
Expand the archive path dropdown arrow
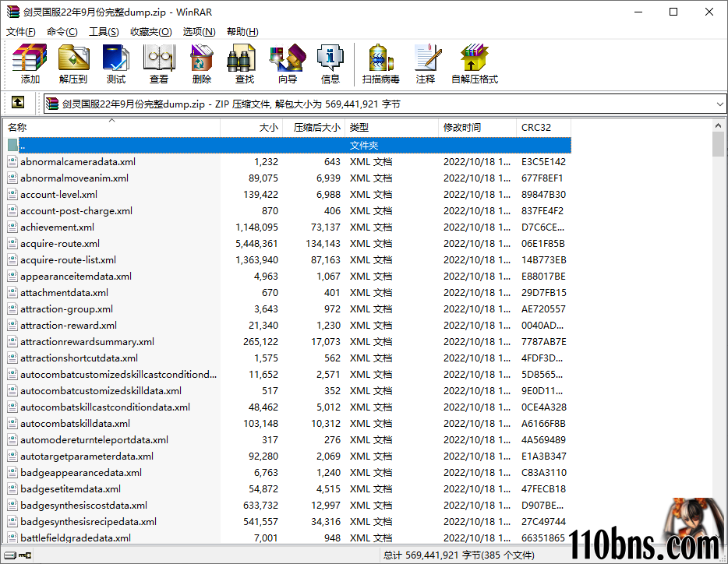click(x=719, y=104)
